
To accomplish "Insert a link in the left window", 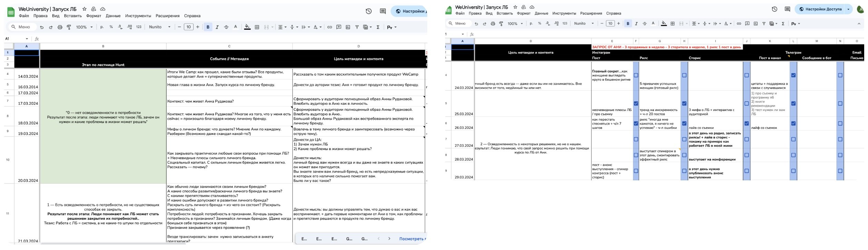I will pyautogui.click(x=330, y=27).
